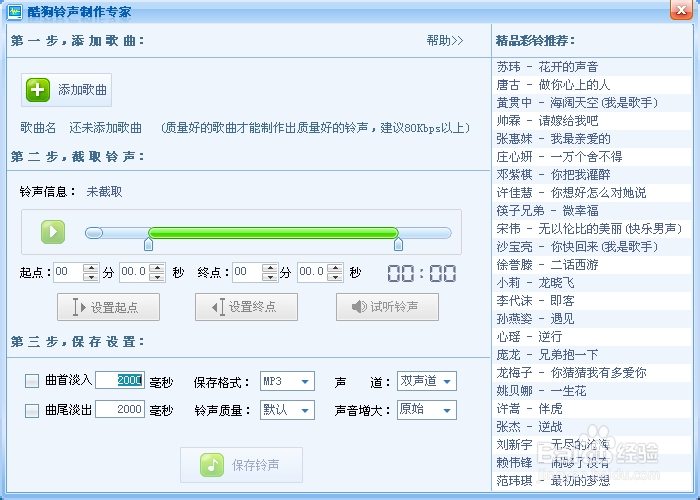Click the 设置起点 set start point button
The height and width of the screenshot is (500, 700).
(108, 307)
